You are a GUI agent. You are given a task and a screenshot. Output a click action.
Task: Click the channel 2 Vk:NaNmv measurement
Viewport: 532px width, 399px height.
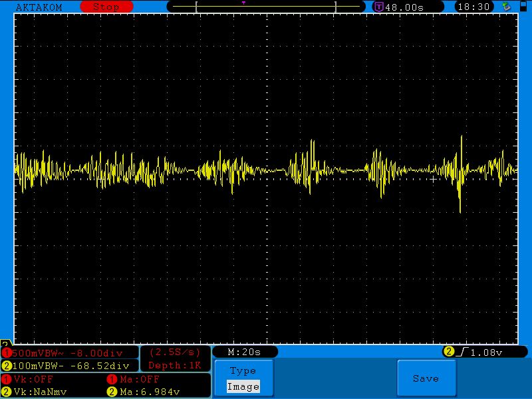pos(40,392)
